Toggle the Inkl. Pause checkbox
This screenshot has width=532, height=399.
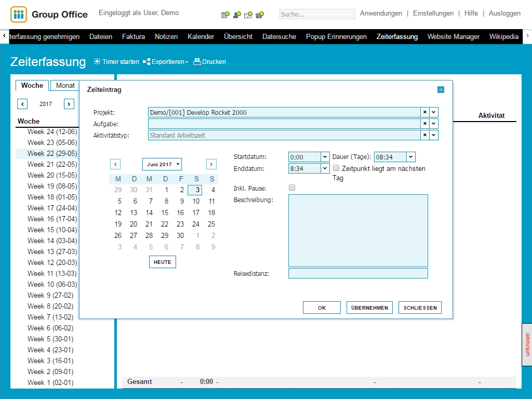click(x=292, y=188)
